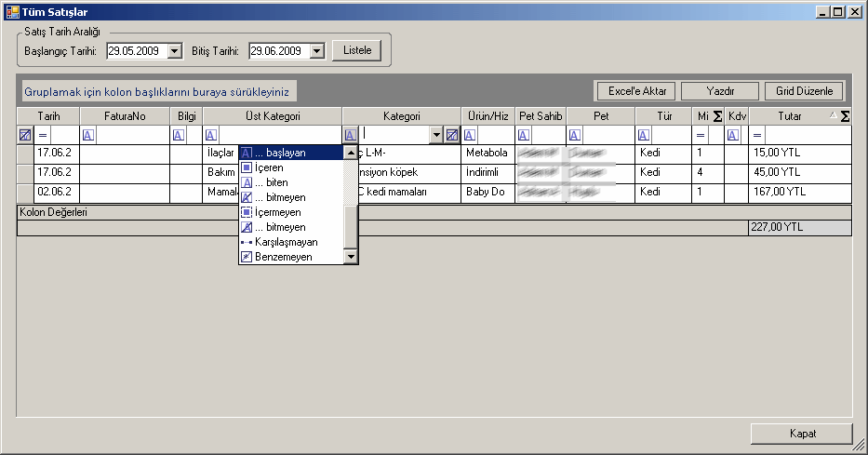Select the 167,00 YTL amount cell

(799, 192)
